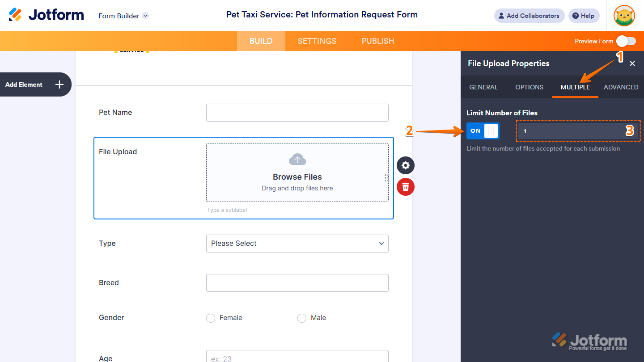Open the Type dropdown
Viewport: 644px width, 362px height.
pos(297,244)
